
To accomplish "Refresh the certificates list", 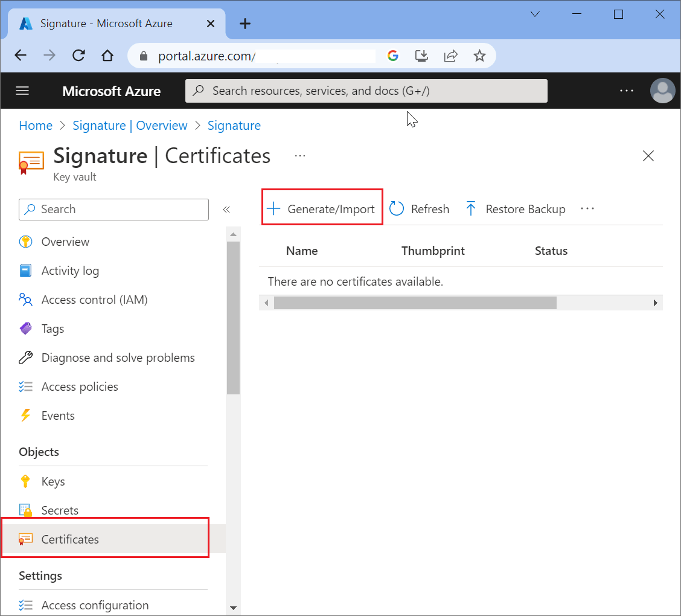I will coord(420,209).
